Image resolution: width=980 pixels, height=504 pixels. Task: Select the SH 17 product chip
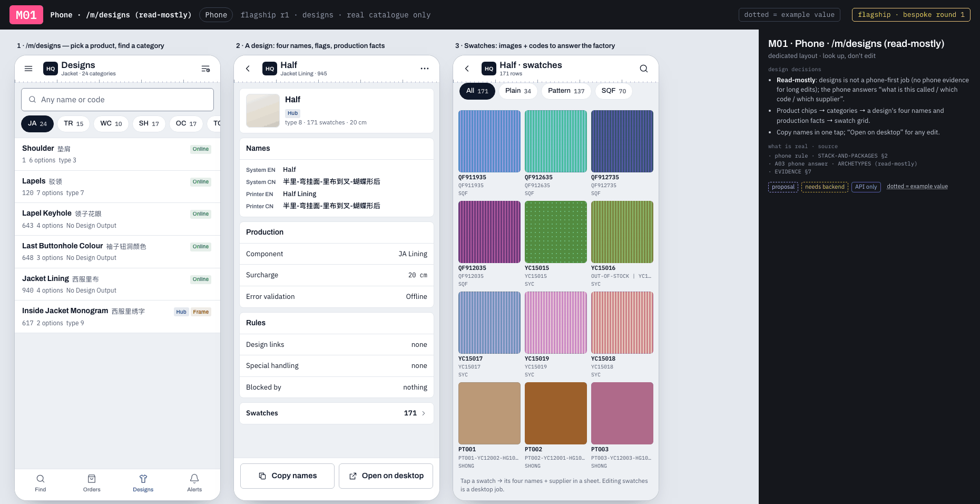point(149,123)
